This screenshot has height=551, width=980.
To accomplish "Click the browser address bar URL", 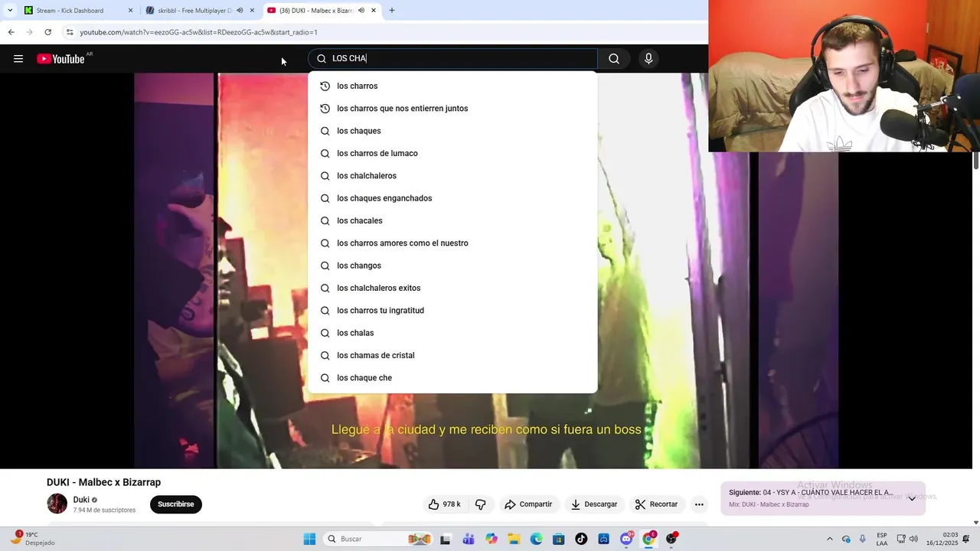I will [198, 32].
